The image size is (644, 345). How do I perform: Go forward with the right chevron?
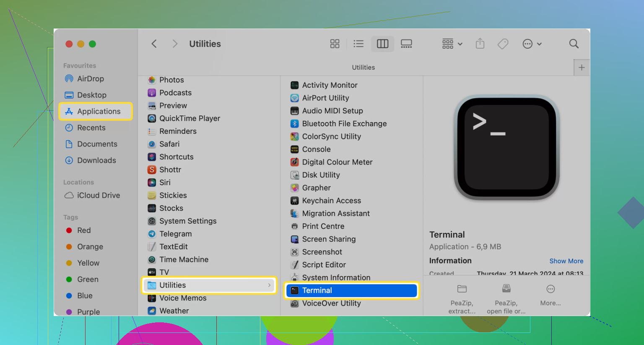tap(175, 44)
